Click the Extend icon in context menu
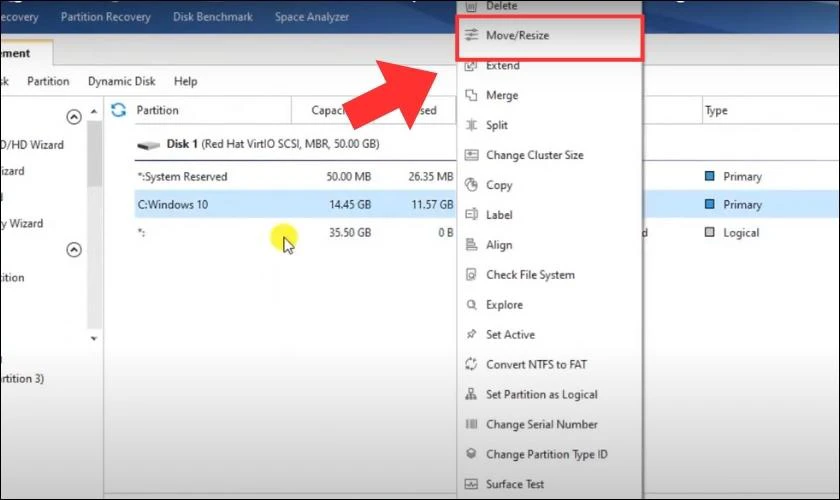 click(x=471, y=65)
